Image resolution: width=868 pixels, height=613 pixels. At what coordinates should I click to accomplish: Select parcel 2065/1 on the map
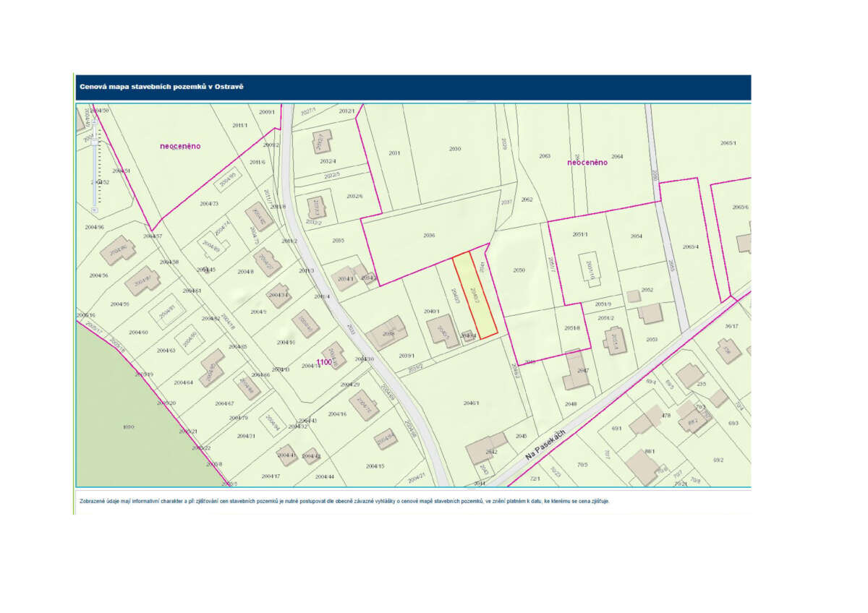pos(728,143)
